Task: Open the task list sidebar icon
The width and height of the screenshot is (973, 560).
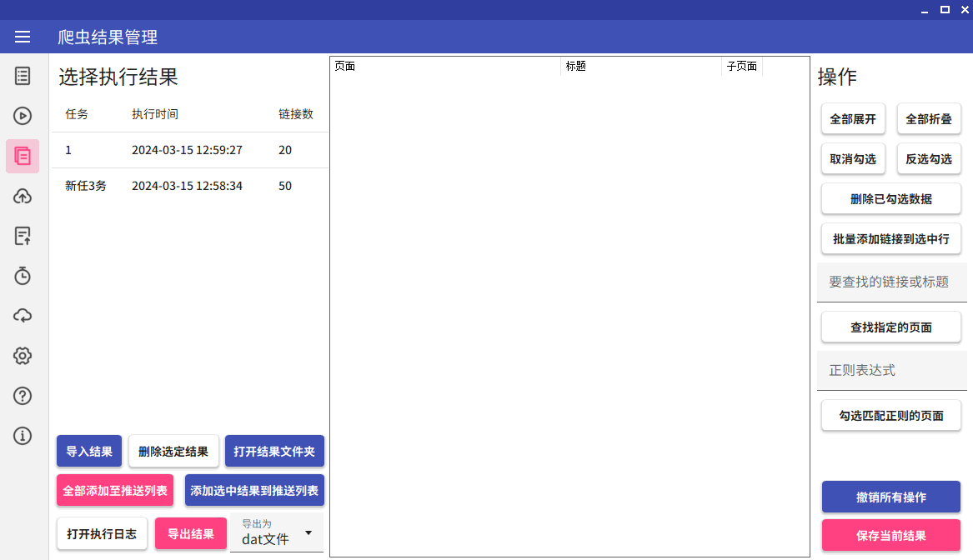Action: (x=23, y=76)
